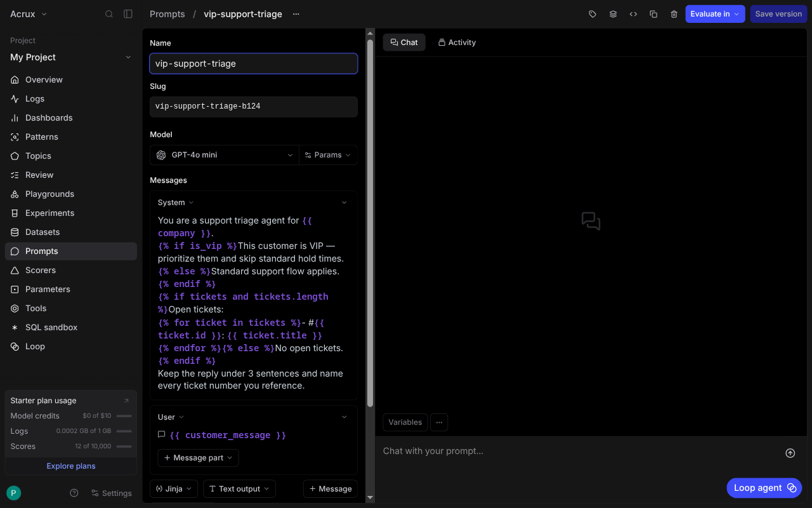Open Topics page
Viewport: 812px width, 508px height.
pyautogui.click(x=71, y=156)
